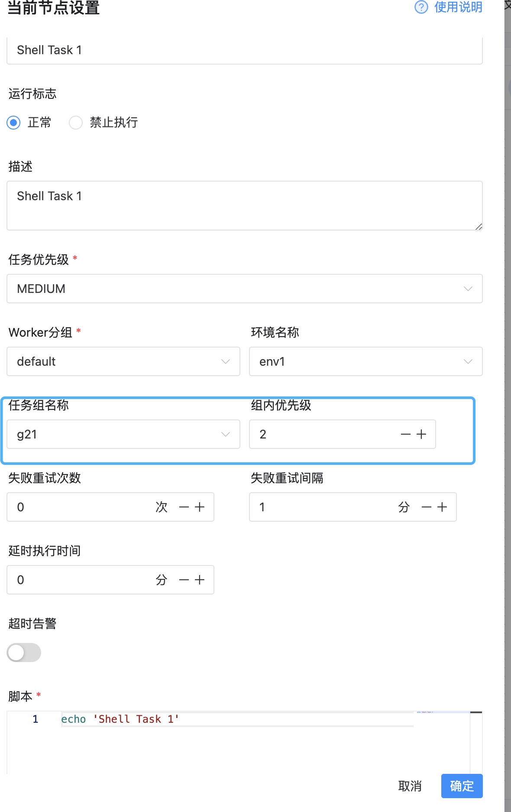Expand the Worker group default dropdown

click(x=123, y=361)
